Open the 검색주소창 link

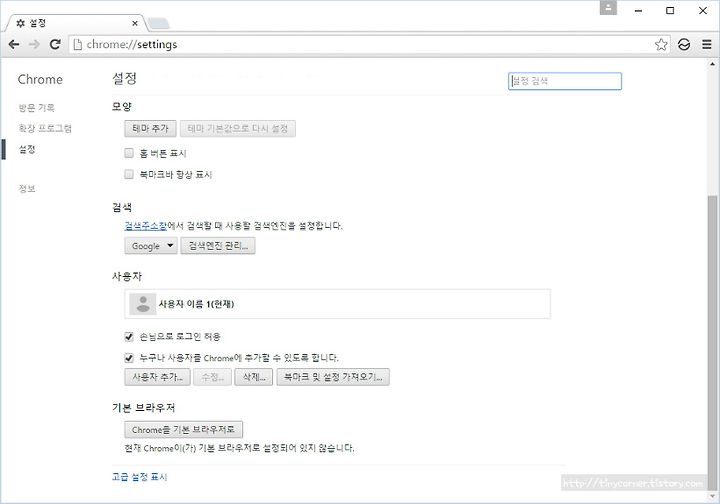pyautogui.click(x=146, y=225)
